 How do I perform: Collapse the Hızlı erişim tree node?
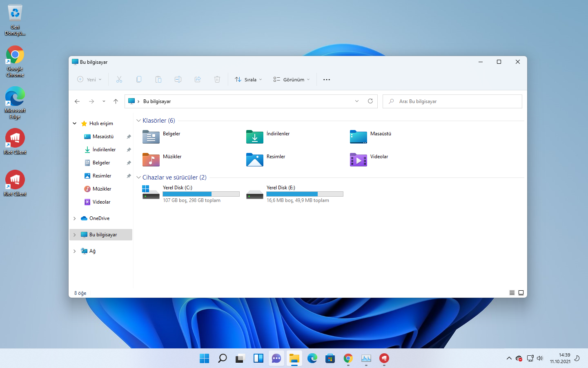pyautogui.click(x=75, y=123)
